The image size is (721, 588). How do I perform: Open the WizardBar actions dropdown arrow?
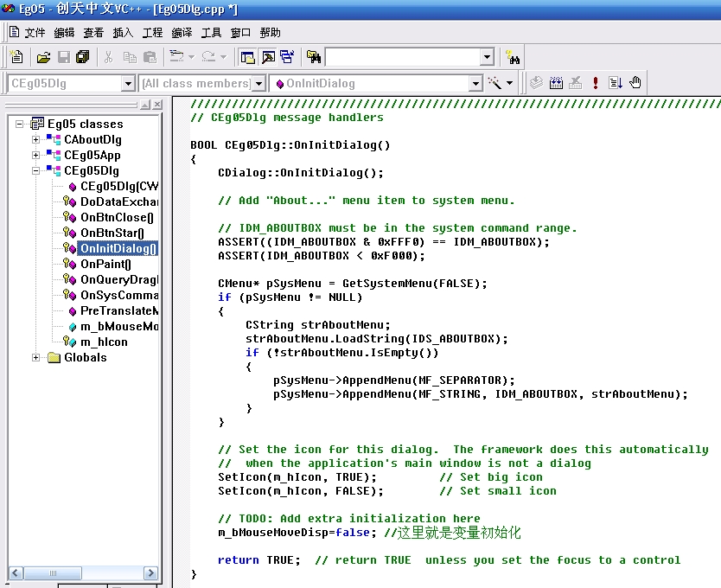(509, 83)
